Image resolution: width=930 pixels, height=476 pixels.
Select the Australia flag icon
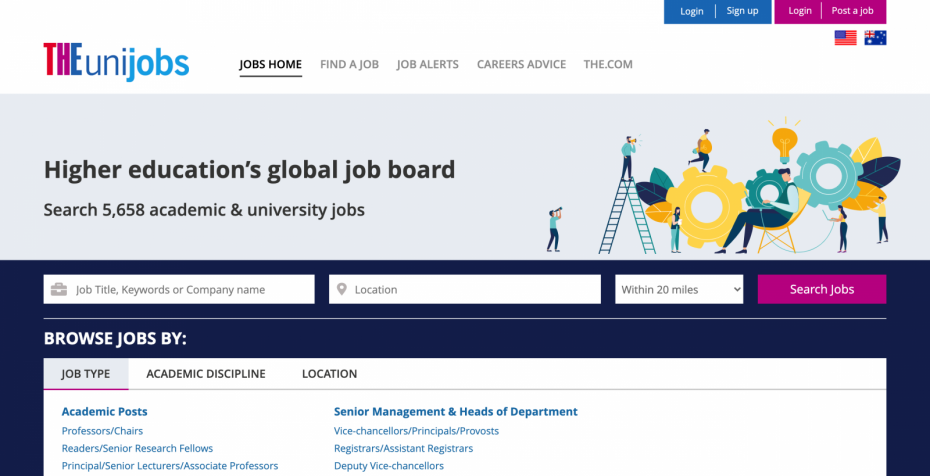pyautogui.click(x=875, y=38)
